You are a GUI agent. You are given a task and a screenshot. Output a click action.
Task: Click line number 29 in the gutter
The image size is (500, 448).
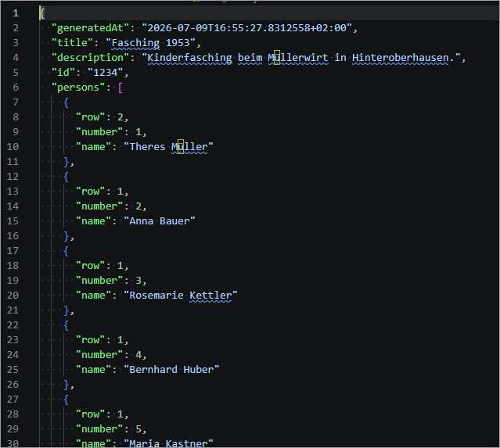tap(13, 429)
